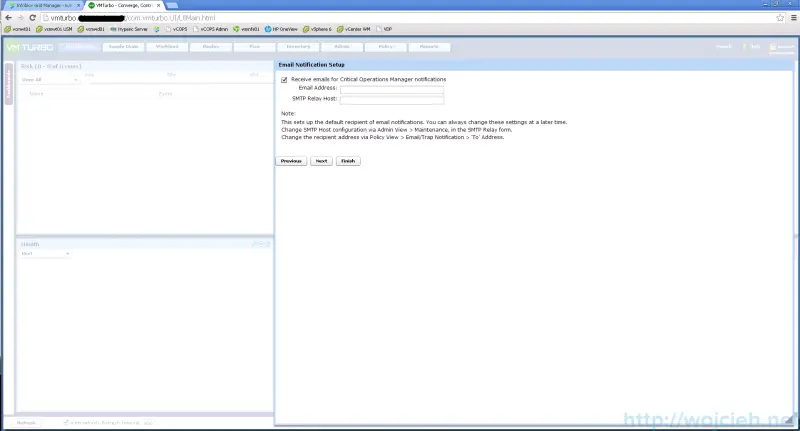
Task: Uncheck Receive emails for Critical notifications
Action: 284,80
